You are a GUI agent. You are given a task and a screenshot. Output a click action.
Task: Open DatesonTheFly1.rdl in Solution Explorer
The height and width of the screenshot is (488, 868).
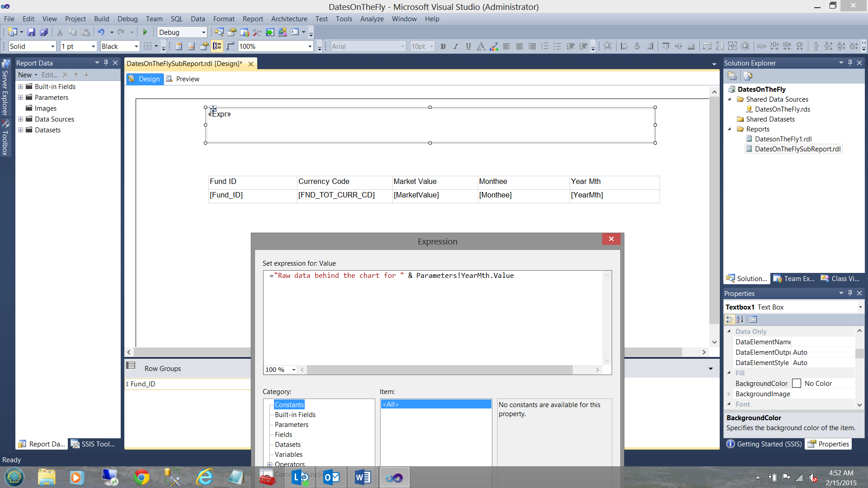[783, 139]
